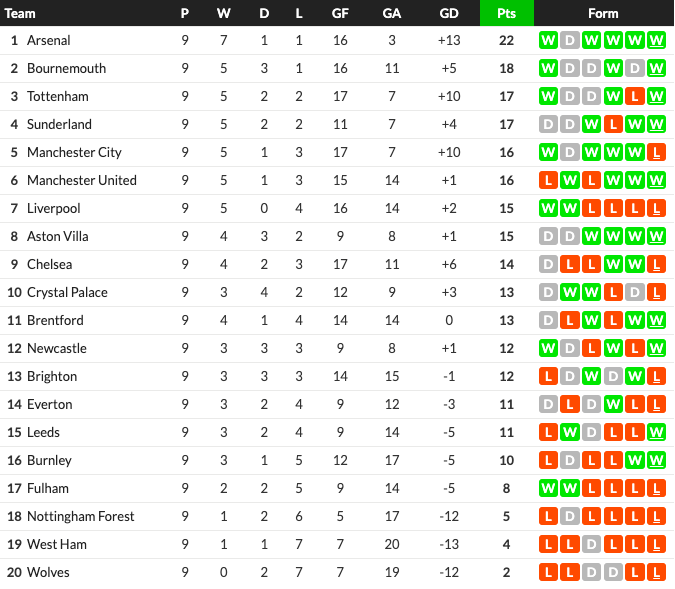This screenshot has width=675, height=589.
Task: Click the GD column header
Action: (449, 13)
